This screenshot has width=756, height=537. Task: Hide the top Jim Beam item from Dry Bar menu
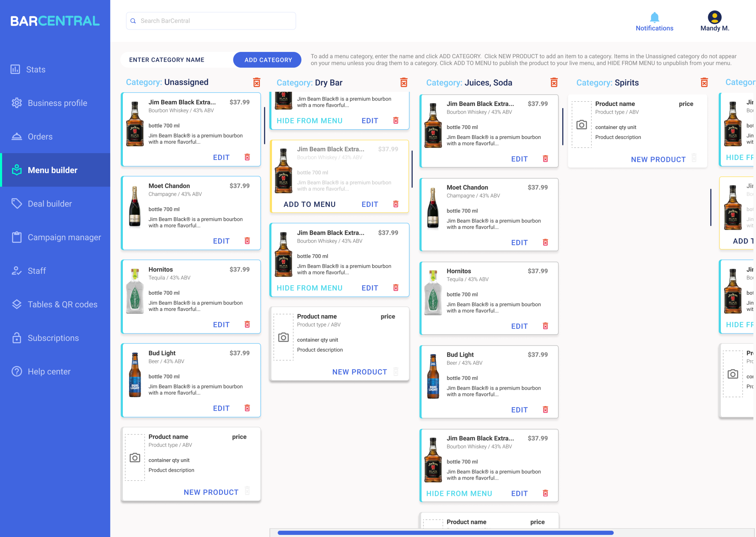click(x=309, y=121)
